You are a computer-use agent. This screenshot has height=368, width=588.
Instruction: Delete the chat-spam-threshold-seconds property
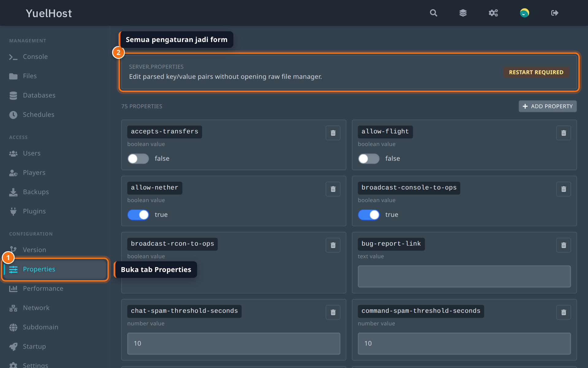pos(333,312)
